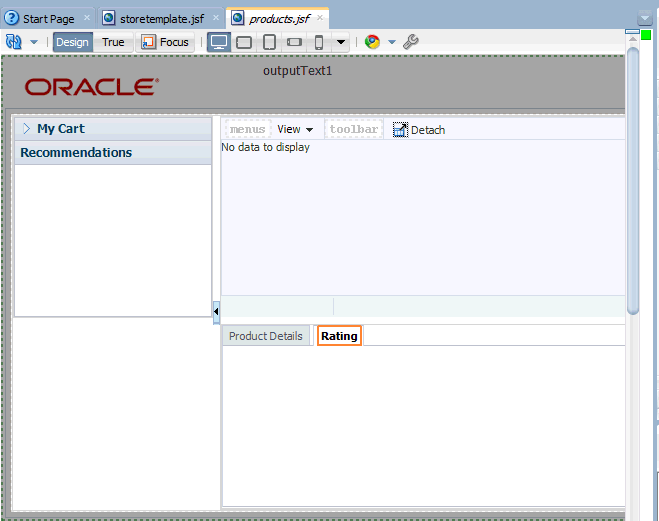This screenshot has width=659, height=521.
Task: Switch to storetemplate.jsf tab
Action: 161,19
